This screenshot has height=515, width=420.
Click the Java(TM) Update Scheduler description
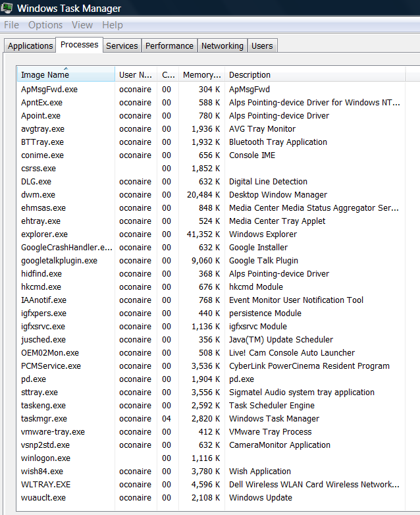tap(280, 340)
